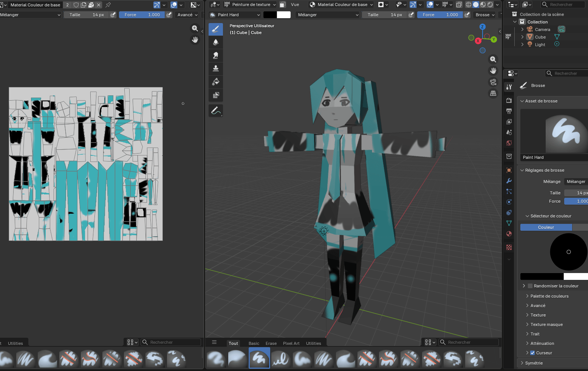Select the Annotate pencil tool
The height and width of the screenshot is (371, 588).
click(216, 111)
